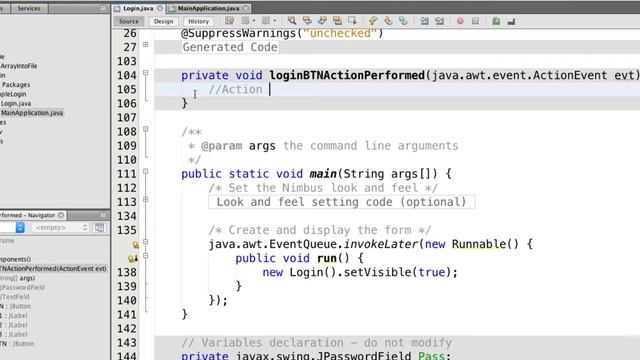Click the Uncomment code toolbar icon
Screen dimensions: 640x360
511,21
